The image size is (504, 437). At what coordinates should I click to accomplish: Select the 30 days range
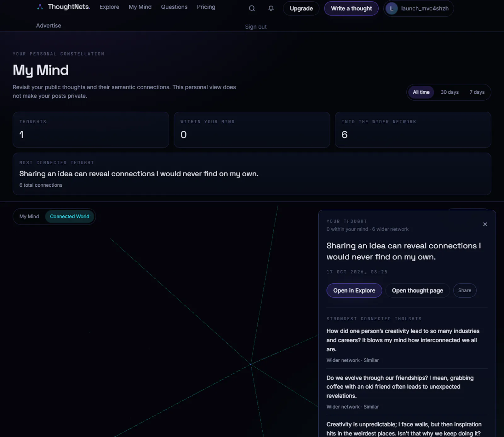coord(450,92)
